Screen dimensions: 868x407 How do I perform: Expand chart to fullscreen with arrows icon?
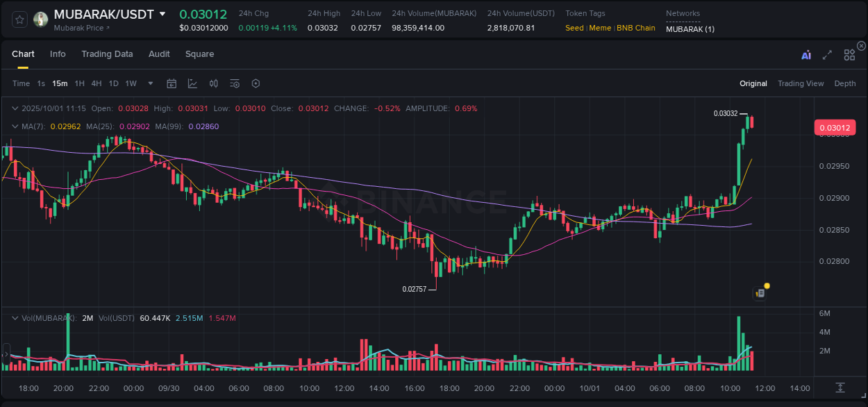pos(827,54)
